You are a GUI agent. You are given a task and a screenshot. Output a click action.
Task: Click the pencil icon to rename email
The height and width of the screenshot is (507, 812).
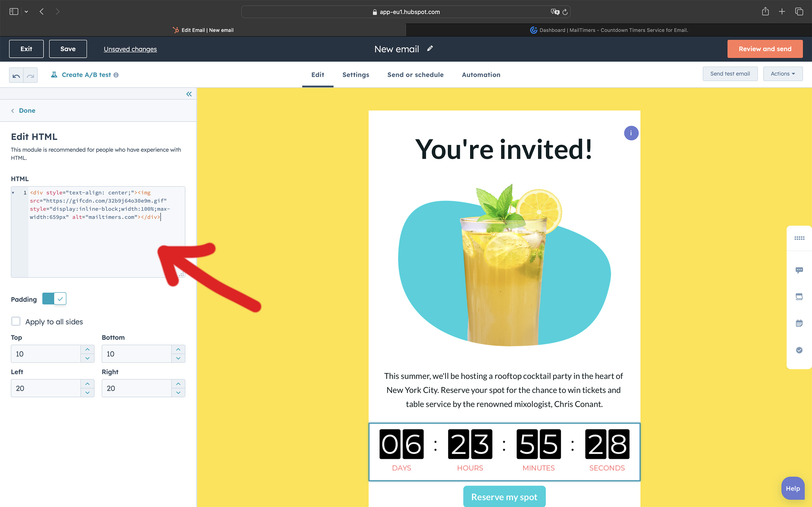[430, 48]
